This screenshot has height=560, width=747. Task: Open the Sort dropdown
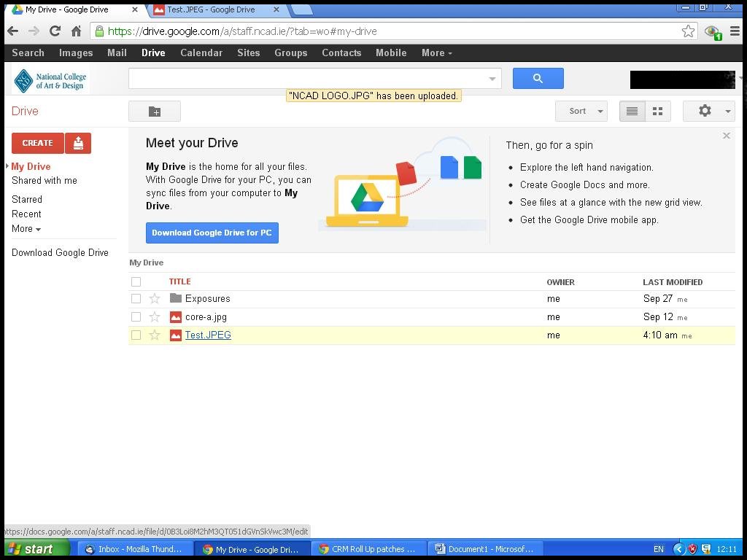coord(581,112)
